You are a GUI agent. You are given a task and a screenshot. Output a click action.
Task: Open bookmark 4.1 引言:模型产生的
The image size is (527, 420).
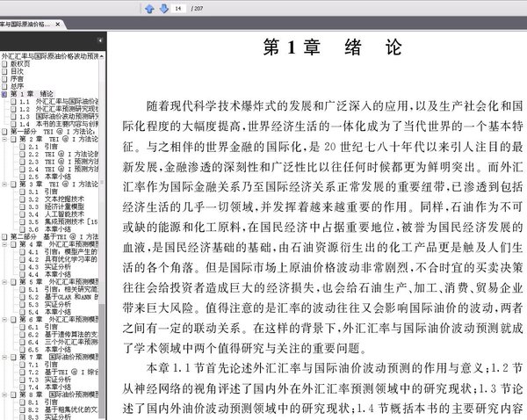click(x=63, y=251)
